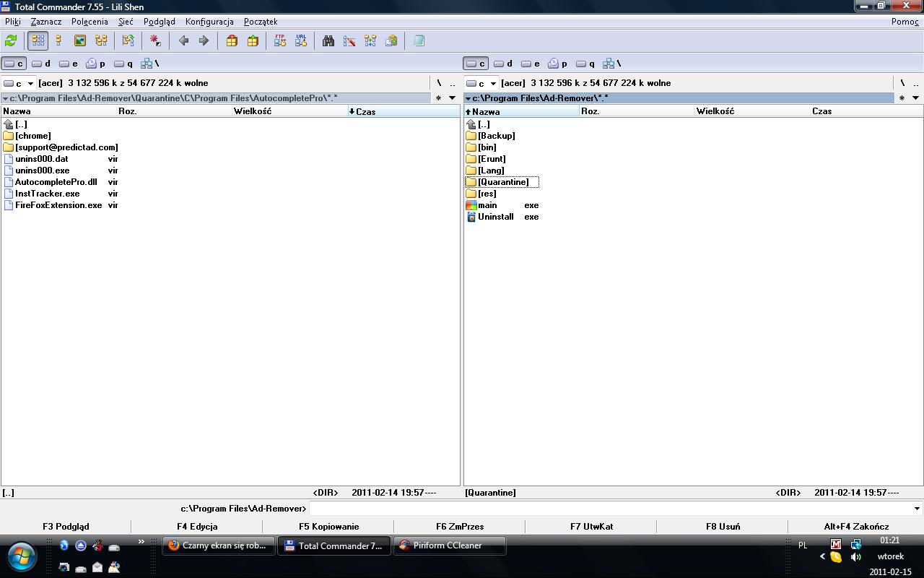Open the Notepad icon in toolbar
Viewport: 924px width, 578px height.
[419, 41]
